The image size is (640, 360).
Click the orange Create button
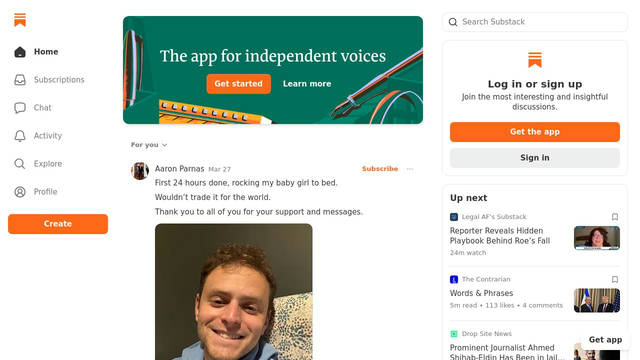(x=58, y=224)
